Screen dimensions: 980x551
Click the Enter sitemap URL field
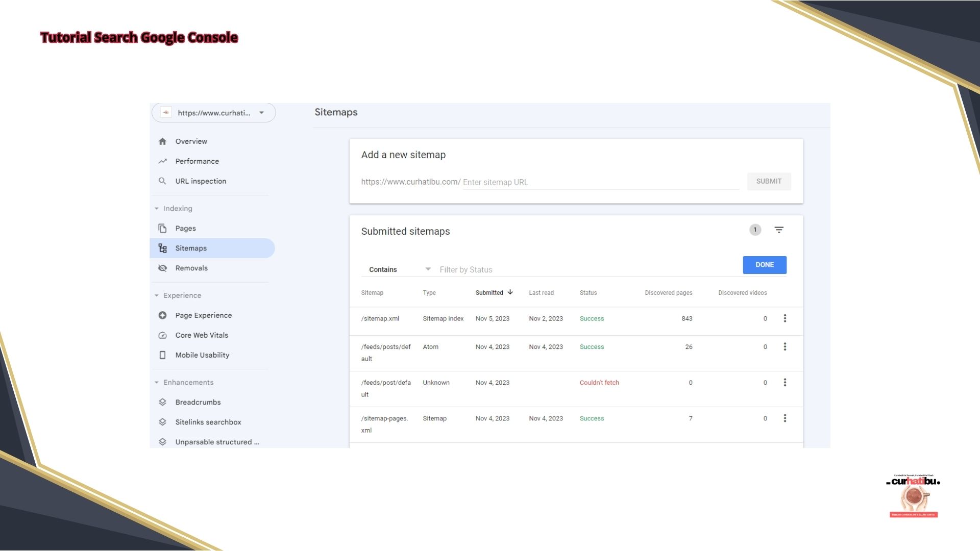[601, 182]
